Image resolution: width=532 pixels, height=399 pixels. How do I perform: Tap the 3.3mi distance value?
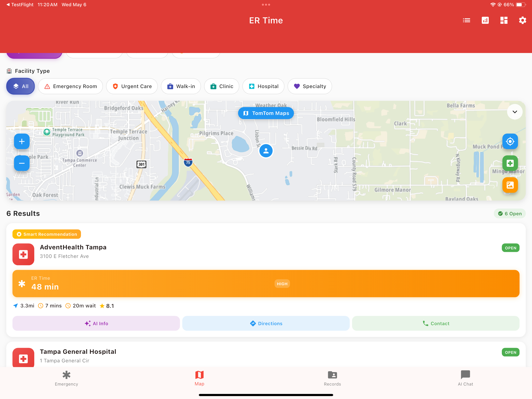coord(27,306)
